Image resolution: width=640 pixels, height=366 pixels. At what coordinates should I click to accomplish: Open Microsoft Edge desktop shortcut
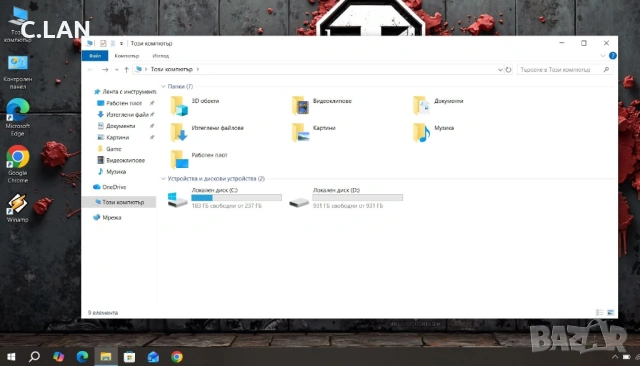(x=18, y=117)
